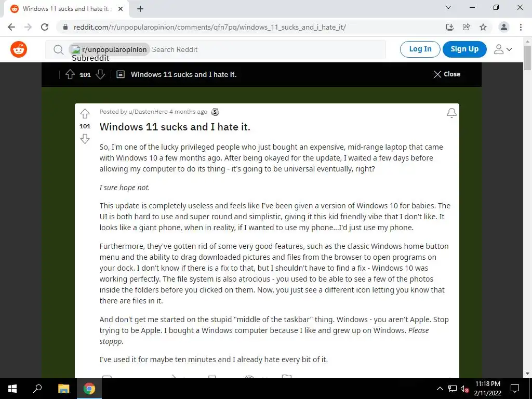Viewport: 532px width, 399px height.
Task: Bookmark this page with the star icon
Action: 483,27
